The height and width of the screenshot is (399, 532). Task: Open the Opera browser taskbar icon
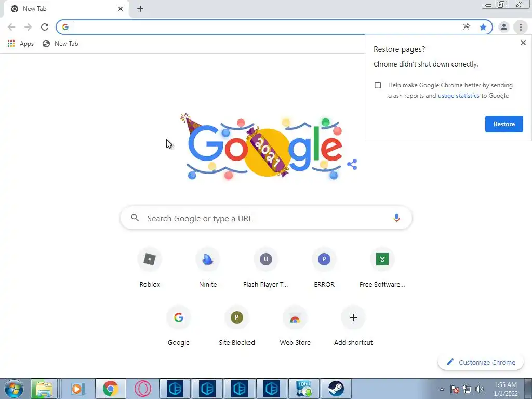[x=143, y=389]
